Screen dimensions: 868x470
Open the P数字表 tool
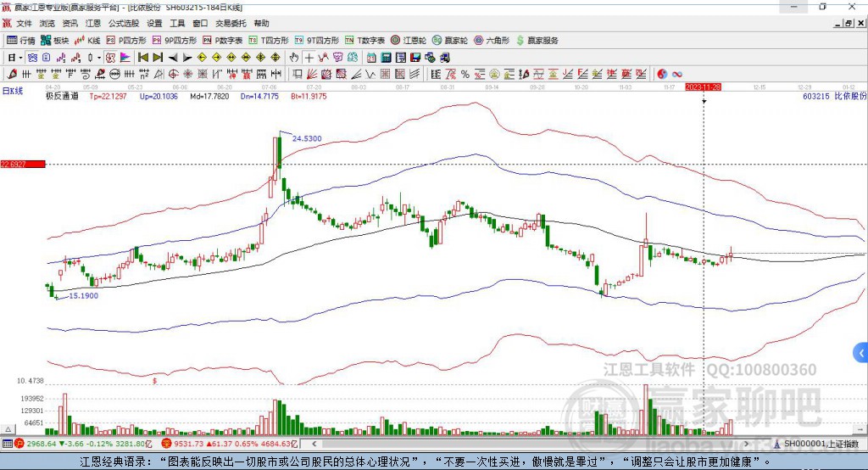(x=223, y=41)
